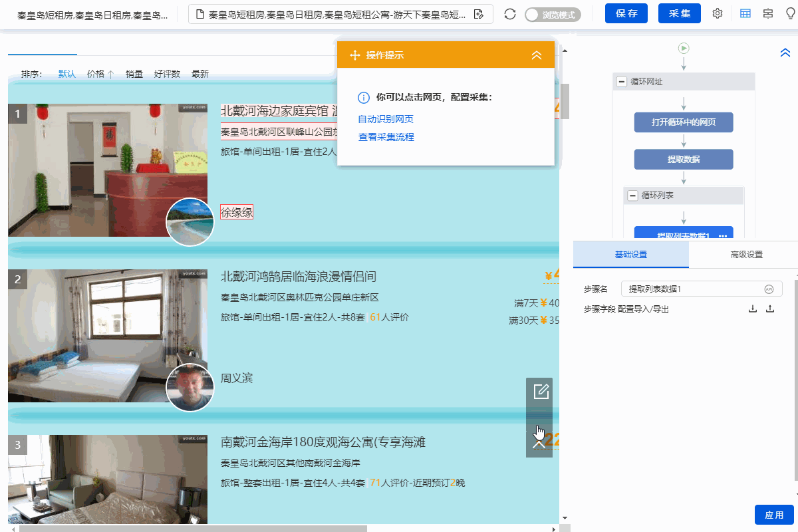Collapse the 循环网址 loop block
The width and height of the screenshot is (798, 532).
tap(622, 82)
